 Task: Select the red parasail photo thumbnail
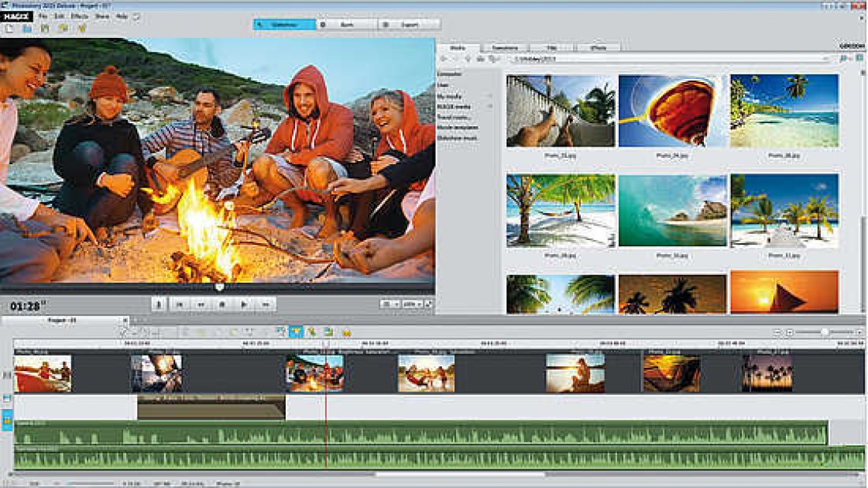(x=672, y=111)
